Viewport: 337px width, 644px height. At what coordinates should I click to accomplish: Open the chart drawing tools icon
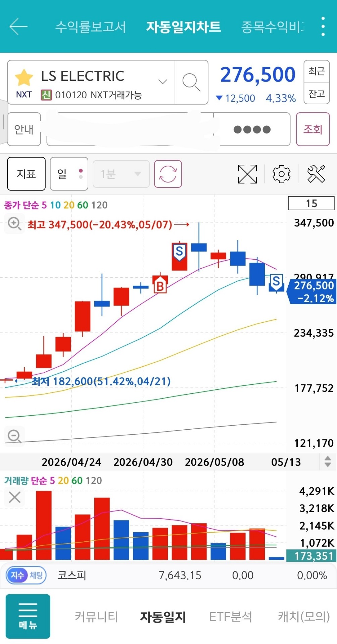click(317, 174)
